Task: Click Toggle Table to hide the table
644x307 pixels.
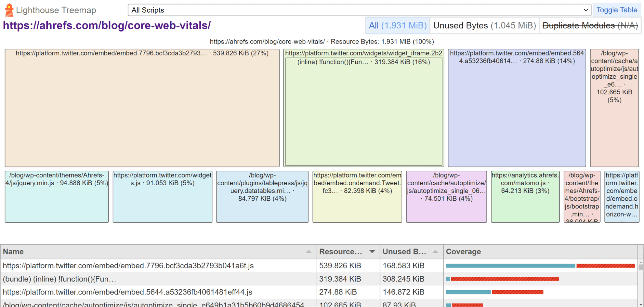Action: (x=616, y=10)
